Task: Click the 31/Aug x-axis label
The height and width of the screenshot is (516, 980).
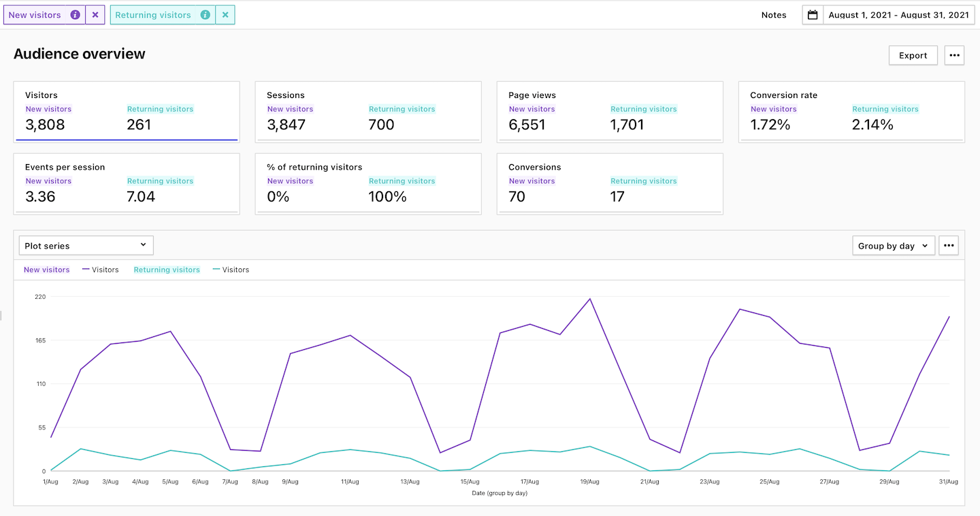Action: pyautogui.click(x=949, y=482)
